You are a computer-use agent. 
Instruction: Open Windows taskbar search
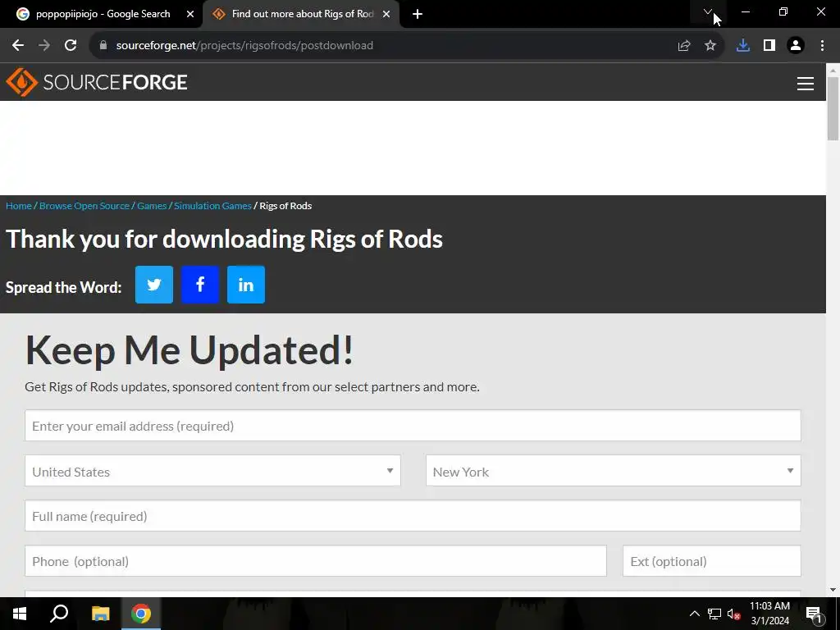click(x=59, y=614)
